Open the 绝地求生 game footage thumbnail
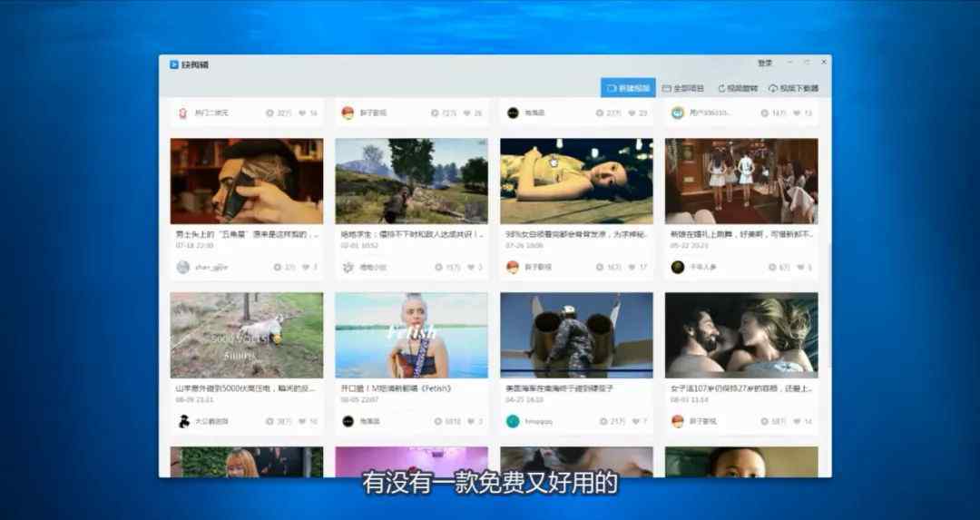This screenshot has width=980, height=520. 411,181
